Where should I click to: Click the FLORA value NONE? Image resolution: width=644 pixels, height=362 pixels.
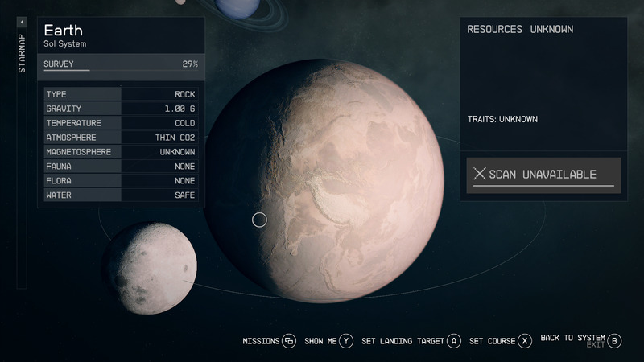click(185, 180)
